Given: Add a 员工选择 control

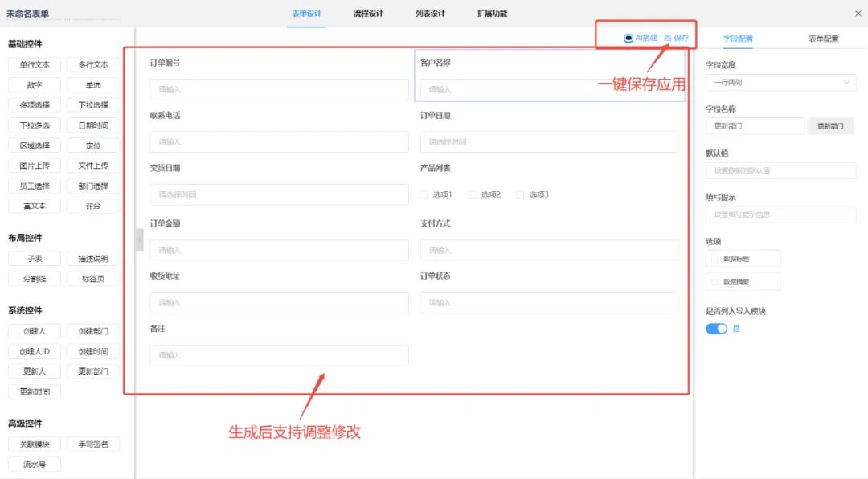Looking at the screenshot, I should 35,186.
